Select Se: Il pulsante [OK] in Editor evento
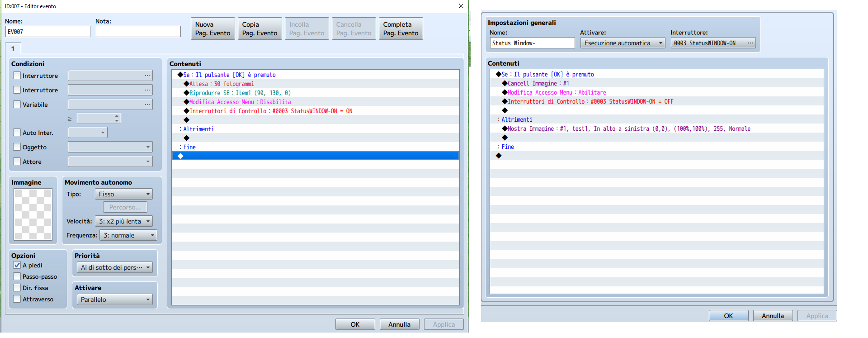This screenshot has height=338, width=868. pos(316,75)
